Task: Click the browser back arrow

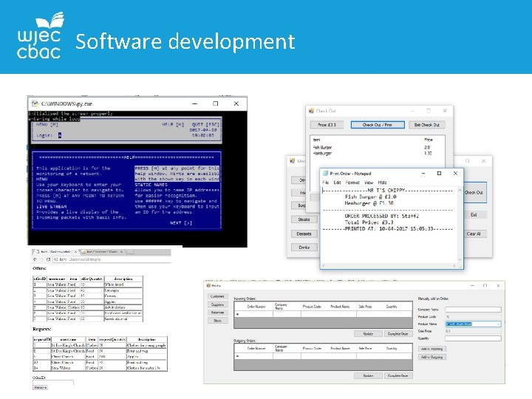Action: (35, 259)
